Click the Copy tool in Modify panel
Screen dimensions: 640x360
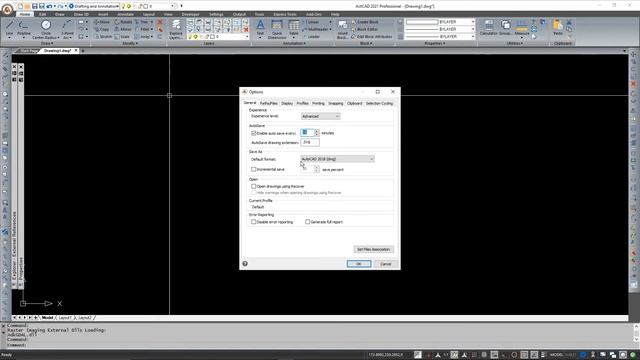click(x=102, y=29)
